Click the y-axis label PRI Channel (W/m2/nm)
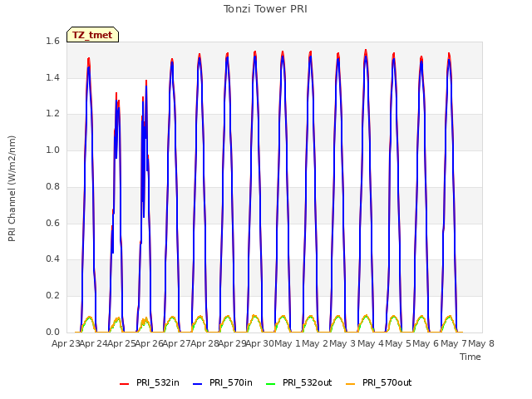 12,189
